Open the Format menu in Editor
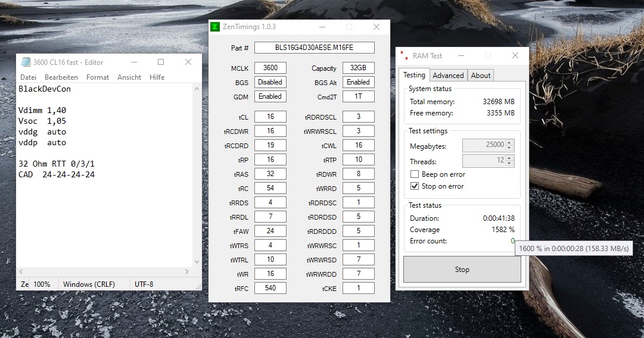 [98, 77]
